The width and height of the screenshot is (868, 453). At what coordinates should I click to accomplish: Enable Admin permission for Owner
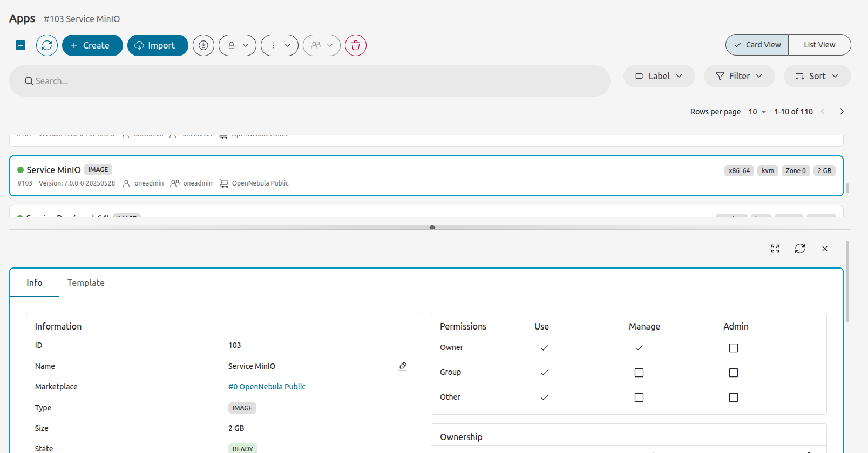[734, 348]
